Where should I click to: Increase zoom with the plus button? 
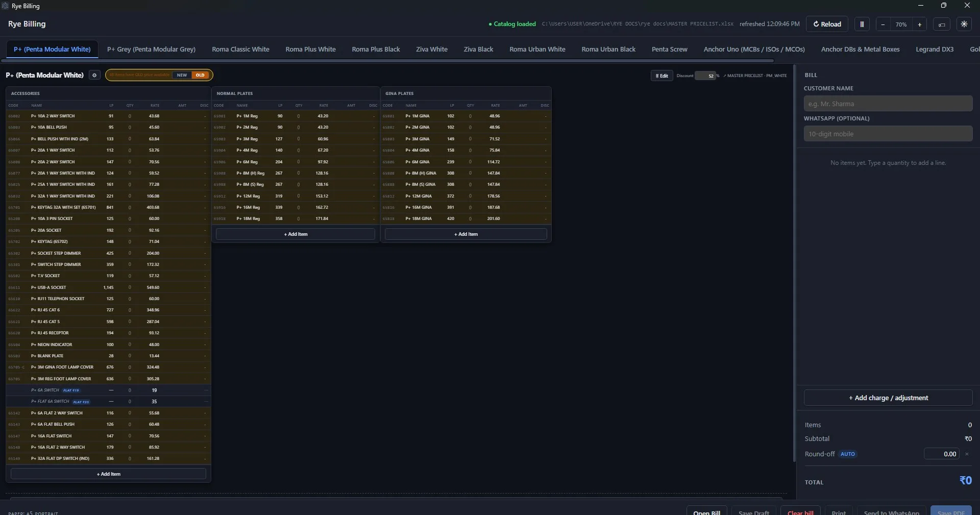(x=919, y=24)
